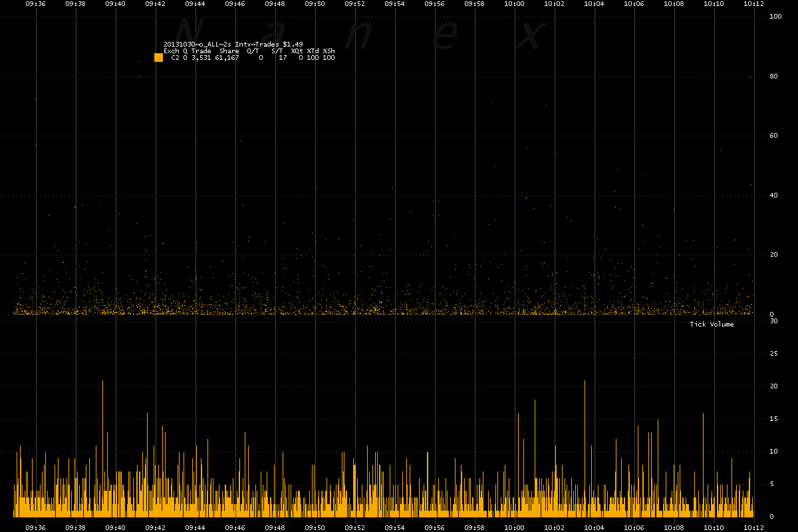Click the orange C2 legend color swatch

158,57
